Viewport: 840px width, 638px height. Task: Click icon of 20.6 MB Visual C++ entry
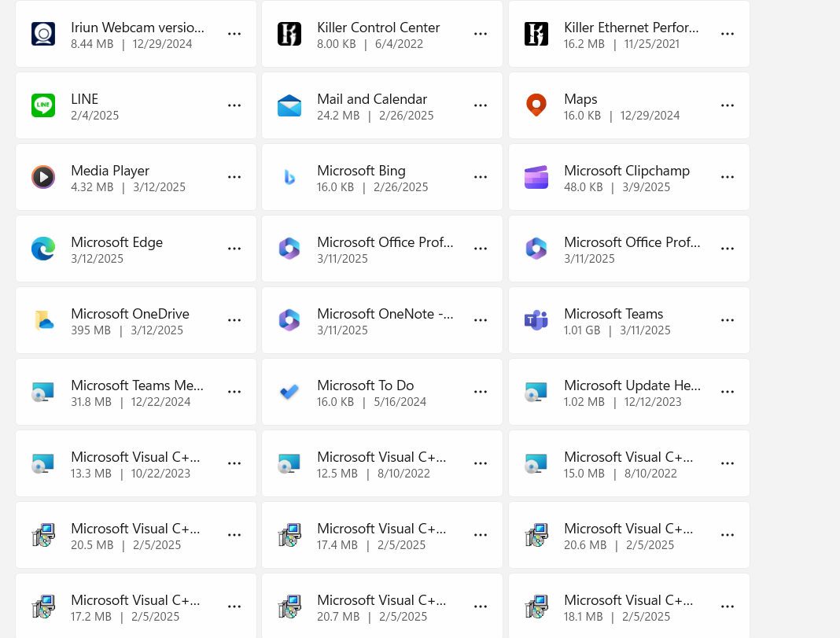536,535
